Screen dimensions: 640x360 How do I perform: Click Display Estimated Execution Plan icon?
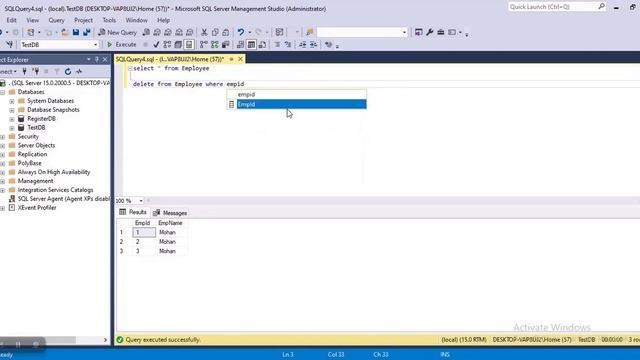167,44
